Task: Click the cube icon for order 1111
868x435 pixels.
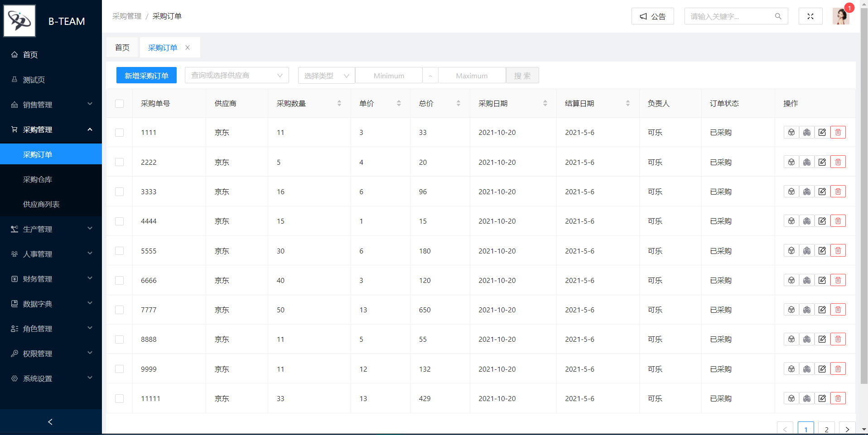Action: click(x=791, y=132)
